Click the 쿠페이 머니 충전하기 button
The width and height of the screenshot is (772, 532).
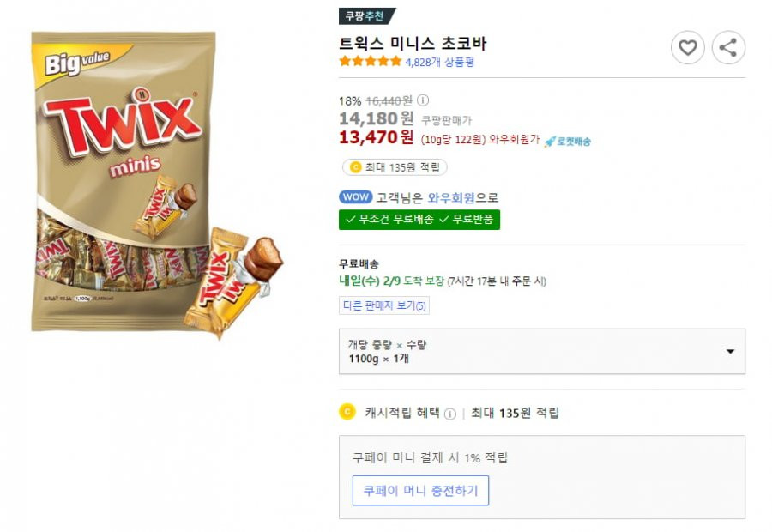420,491
